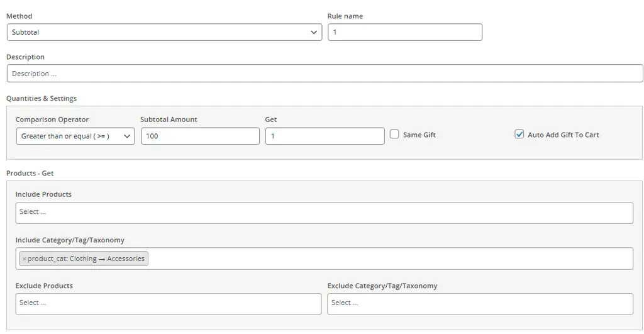Uncheck Auto Add Gift To Cart checkbox
The width and height of the screenshot is (644, 334).
pyautogui.click(x=519, y=134)
